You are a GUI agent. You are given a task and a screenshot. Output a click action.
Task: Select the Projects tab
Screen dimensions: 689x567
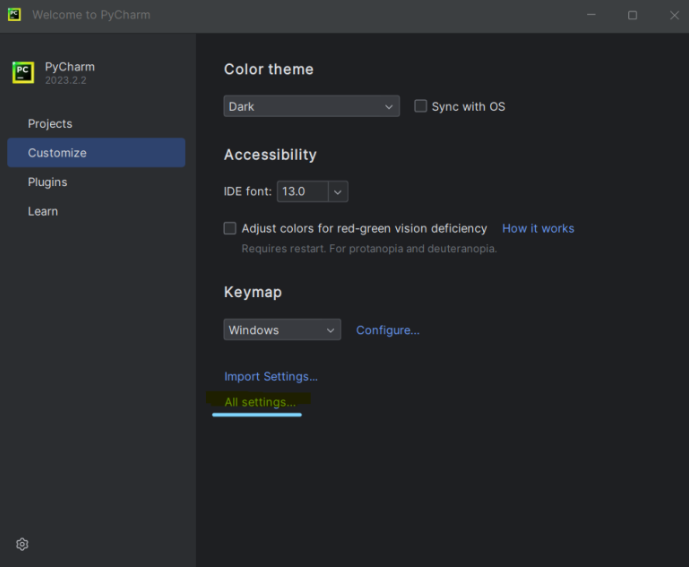(x=96, y=124)
